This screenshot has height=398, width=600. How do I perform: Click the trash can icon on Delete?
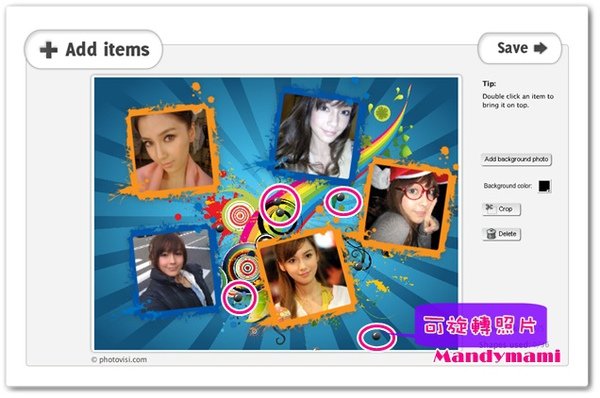(491, 233)
